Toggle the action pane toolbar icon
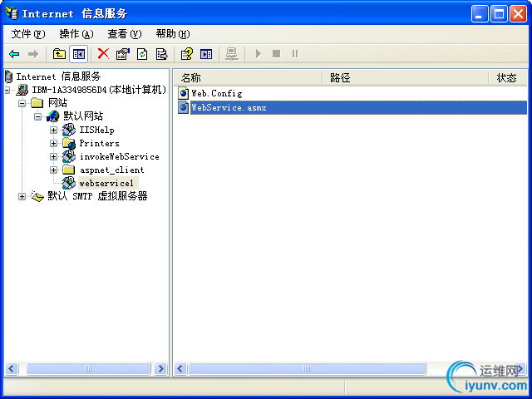The height and width of the screenshot is (399, 532). (206, 54)
